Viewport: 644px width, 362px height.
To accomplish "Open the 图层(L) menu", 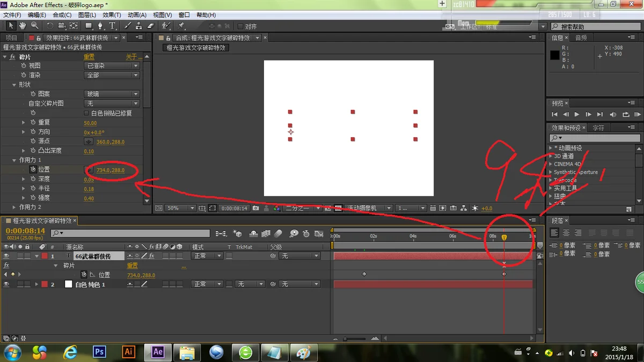I will [87, 15].
